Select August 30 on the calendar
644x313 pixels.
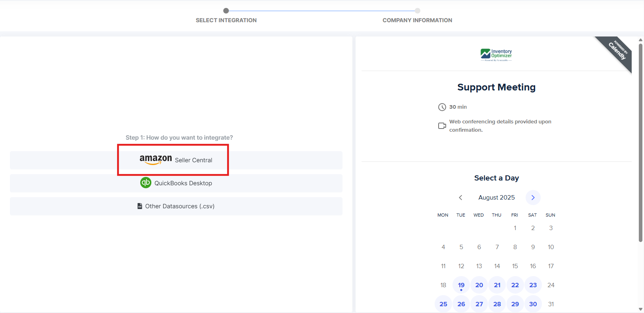[533, 304]
